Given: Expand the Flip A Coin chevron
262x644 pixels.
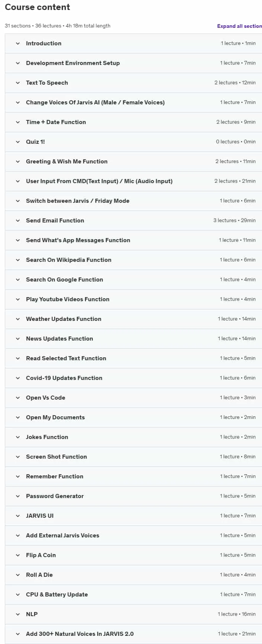Looking at the screenshot, I should pos(18,555).
